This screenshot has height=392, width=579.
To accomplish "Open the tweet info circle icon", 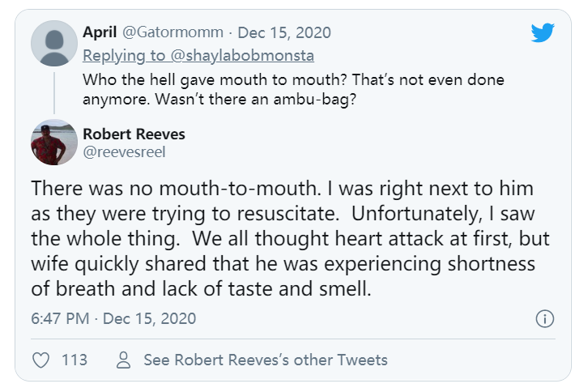I will 545,318.
